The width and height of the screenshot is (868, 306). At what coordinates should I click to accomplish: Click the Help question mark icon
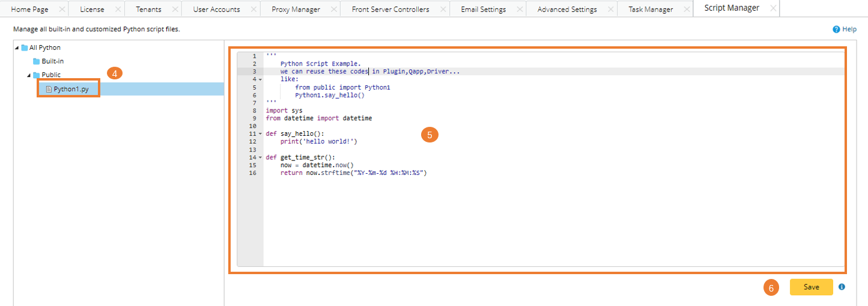[x=836, y=29]
